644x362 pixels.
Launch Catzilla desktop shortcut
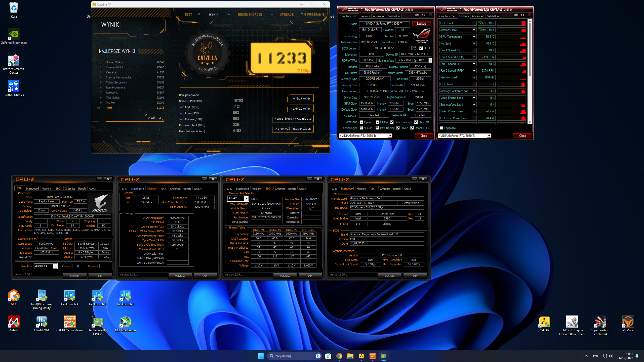point(544,324)
